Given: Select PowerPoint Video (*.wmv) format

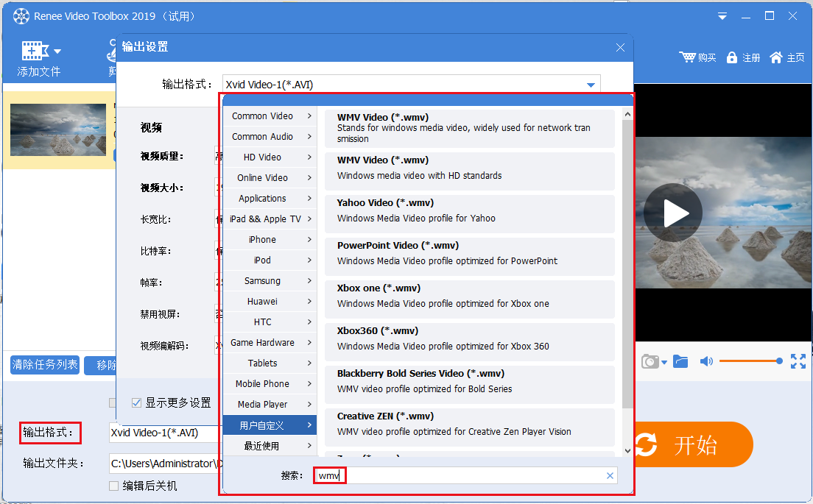Looking at the screenshot, I should tap(470, 256).
